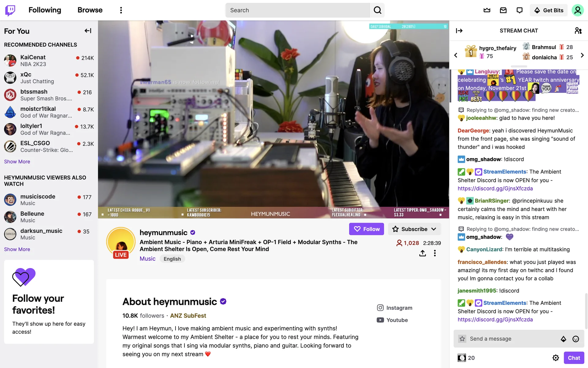Toggle the Follow heart button
Viewport: 588px width, 368px height.
[366, 229]
